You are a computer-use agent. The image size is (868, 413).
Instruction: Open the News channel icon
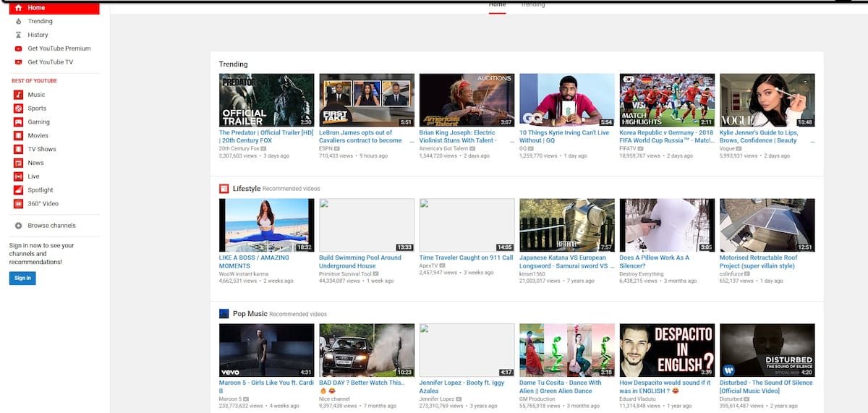point(18,163)
